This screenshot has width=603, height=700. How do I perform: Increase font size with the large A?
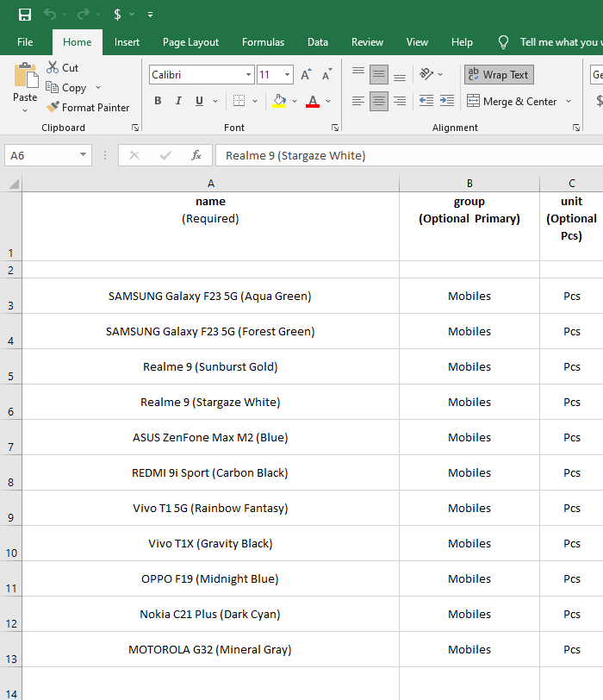click(306, 74)
